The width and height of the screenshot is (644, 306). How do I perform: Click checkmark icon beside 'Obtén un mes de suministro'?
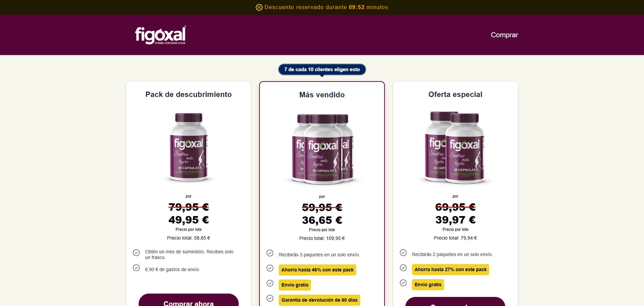[136, 253]
